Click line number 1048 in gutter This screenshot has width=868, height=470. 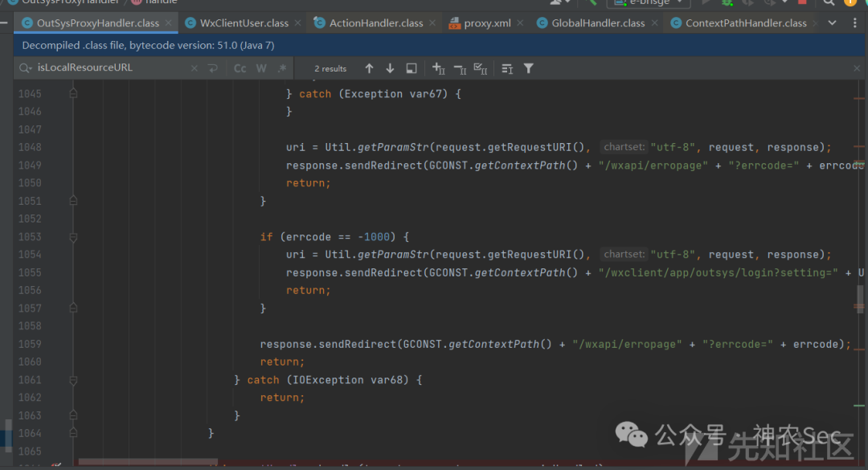30,147
